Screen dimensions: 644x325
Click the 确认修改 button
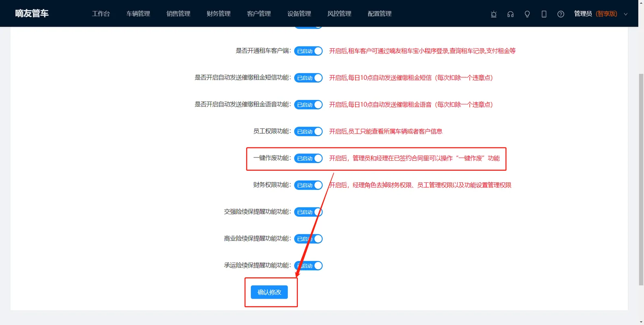pyautogui.click(x=269, y=292)
